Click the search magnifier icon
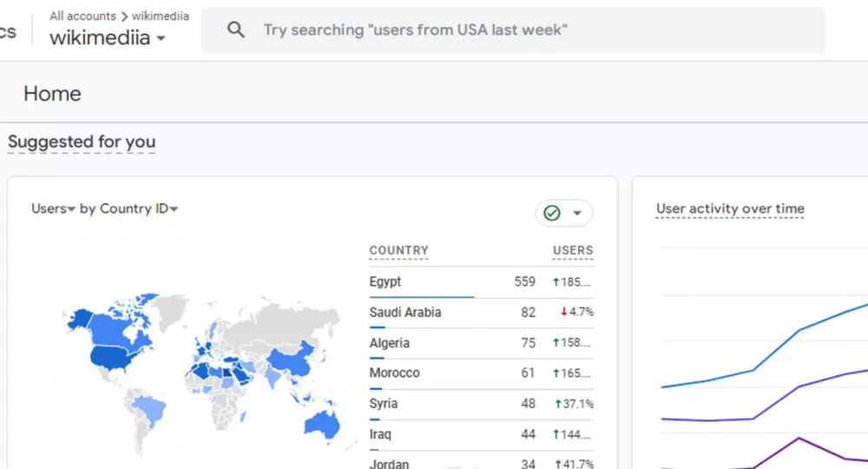This screenshot has height=469, width=868. [x=236, y=30]
